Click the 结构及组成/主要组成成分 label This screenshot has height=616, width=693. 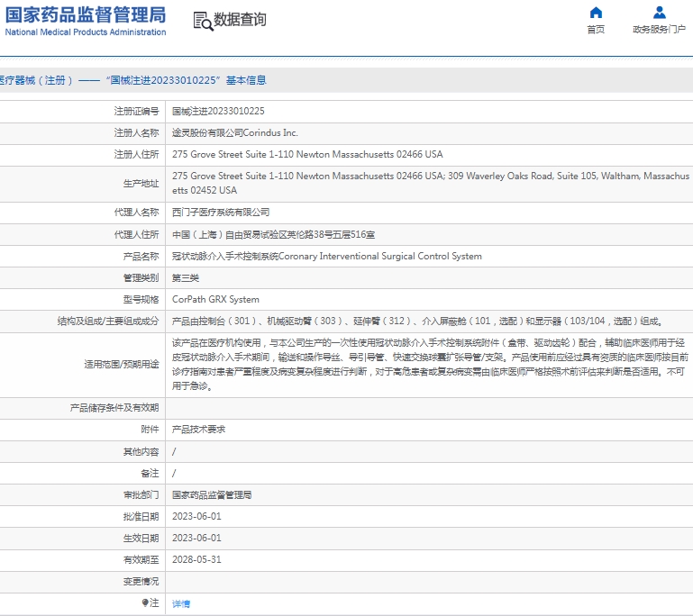(x=108, y=322)
